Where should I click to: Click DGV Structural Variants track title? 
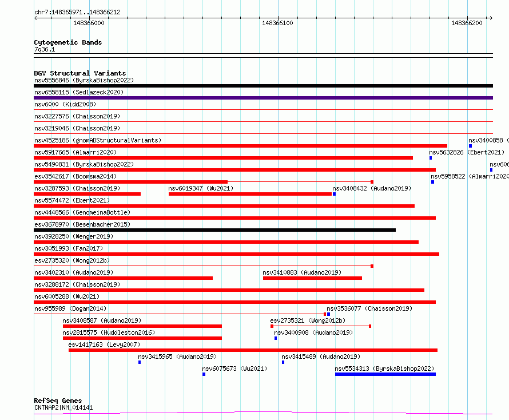pyautogui.click(x=80, y=73)
